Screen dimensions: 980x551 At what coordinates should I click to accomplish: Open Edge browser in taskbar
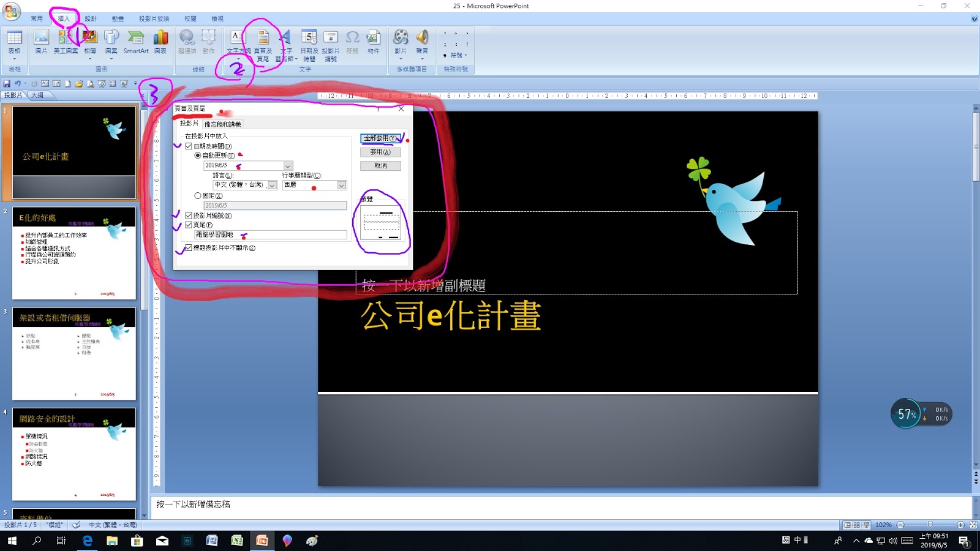(88, 541)
